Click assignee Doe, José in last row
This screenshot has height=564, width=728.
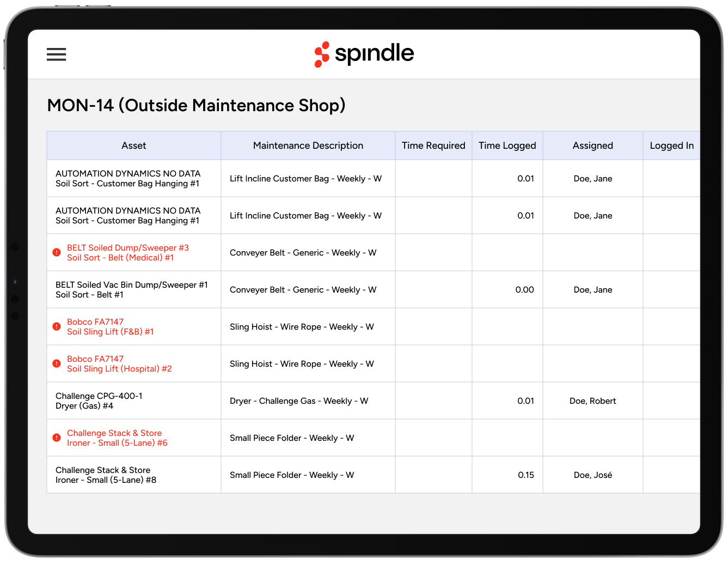pyautogui.click(x=592, y=475)
